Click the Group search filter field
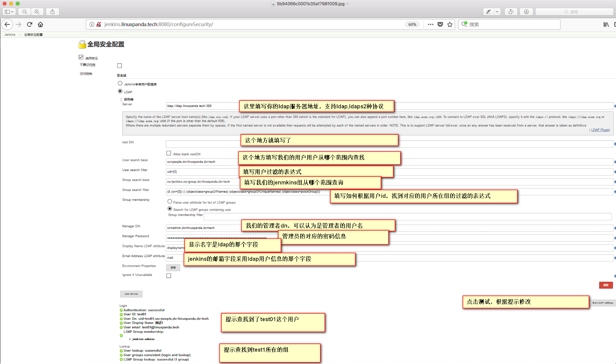Screen dimensions: 616x364 389,192
